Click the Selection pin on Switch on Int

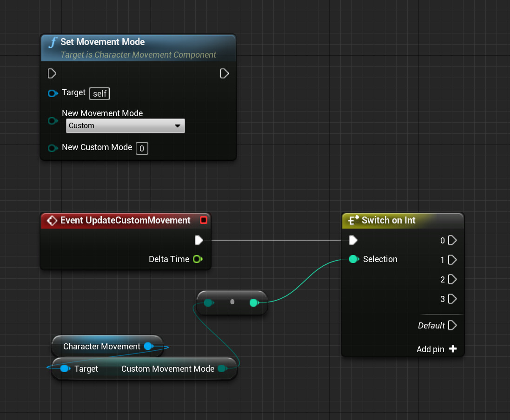click(353, 259)
